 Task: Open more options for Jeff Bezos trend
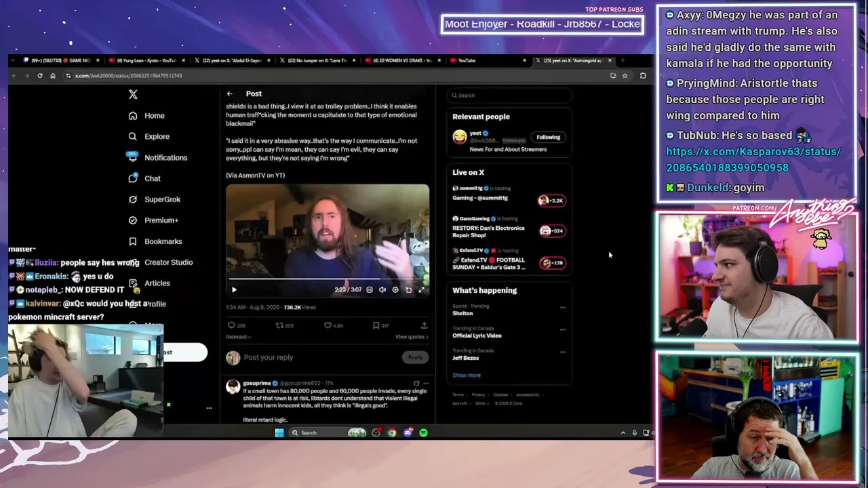(x=562, y=352)
